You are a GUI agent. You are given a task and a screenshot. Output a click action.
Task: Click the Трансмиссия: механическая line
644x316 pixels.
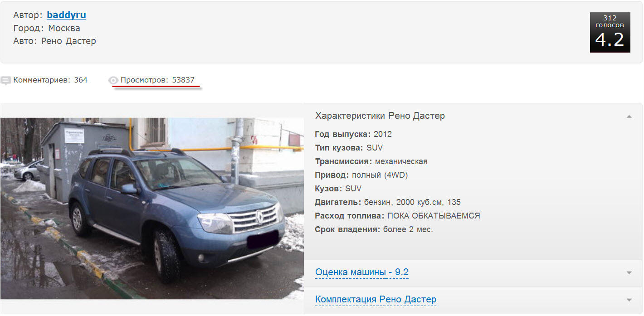(371, 161)
